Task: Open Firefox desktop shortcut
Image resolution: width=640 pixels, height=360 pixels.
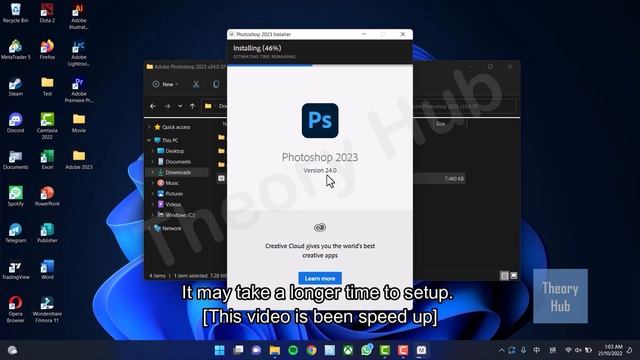Action: [47, 50]
